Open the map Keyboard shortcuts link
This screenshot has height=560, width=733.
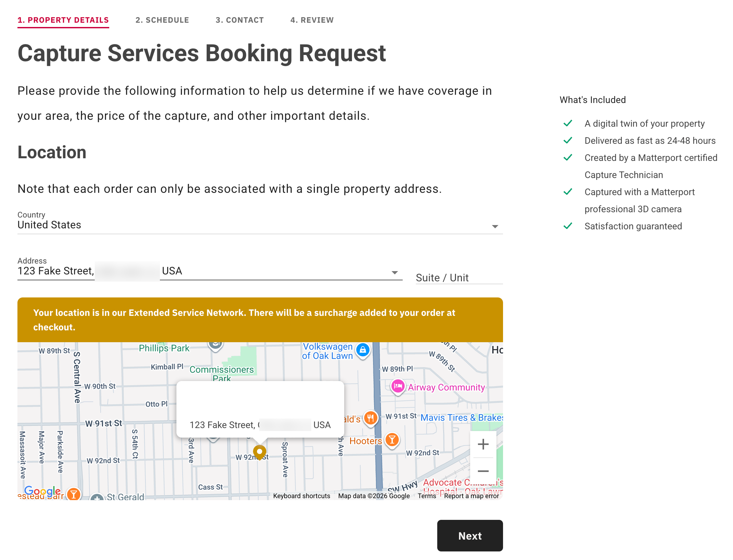(301, 496)
